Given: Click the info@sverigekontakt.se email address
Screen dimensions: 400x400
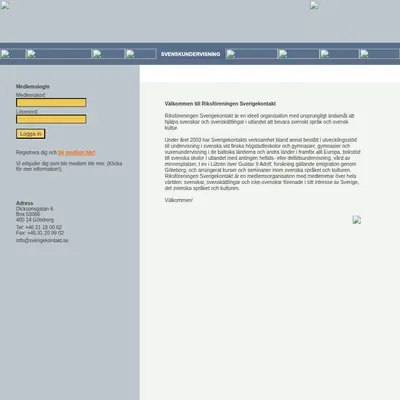Looking at the screenshot, I should click(x=42, y=240).
